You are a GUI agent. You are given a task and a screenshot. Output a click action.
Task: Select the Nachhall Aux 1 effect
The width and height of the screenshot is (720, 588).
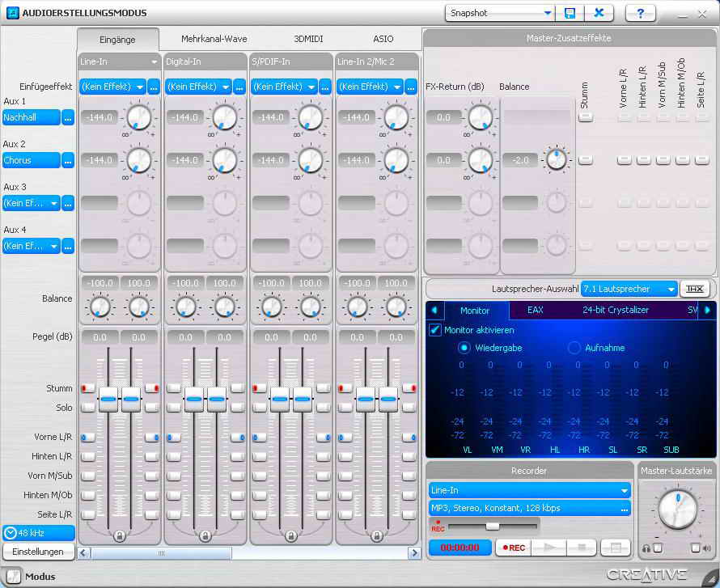[x=32, y=117]
